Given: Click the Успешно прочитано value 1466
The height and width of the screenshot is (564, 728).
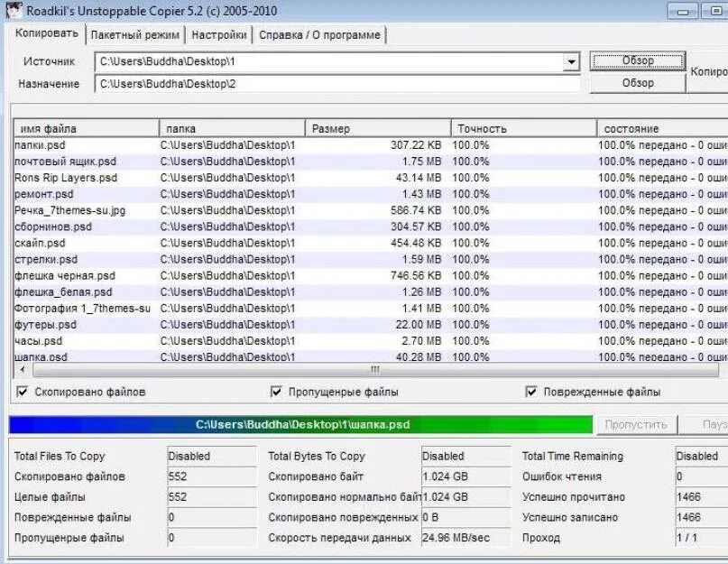Looking at the screenshot, I should 702,497.
